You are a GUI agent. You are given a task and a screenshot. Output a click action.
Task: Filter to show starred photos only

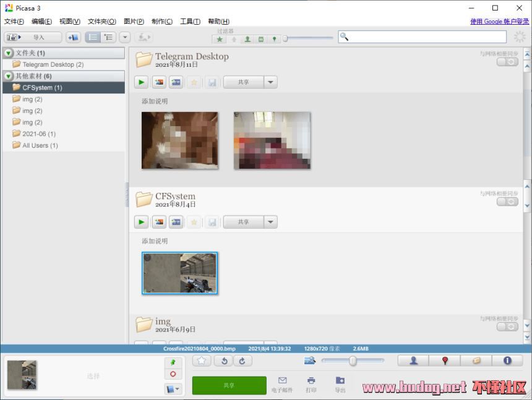click(220, 39)
